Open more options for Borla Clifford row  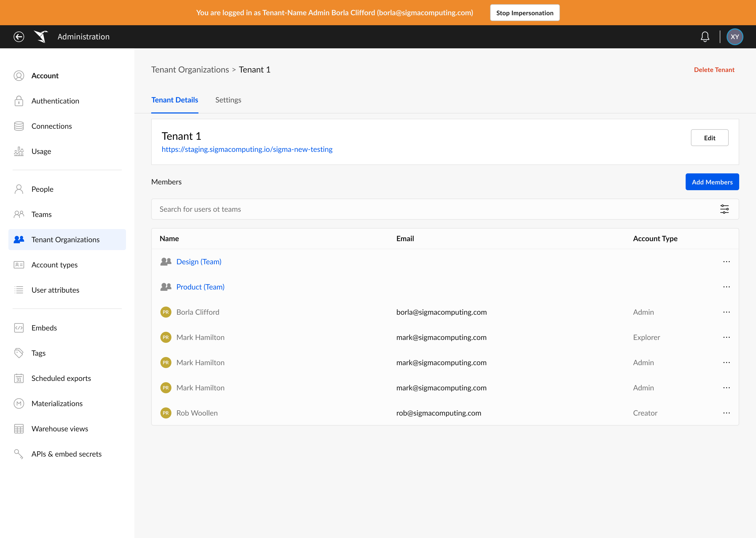pyautogui.click(x=726, y=312)
